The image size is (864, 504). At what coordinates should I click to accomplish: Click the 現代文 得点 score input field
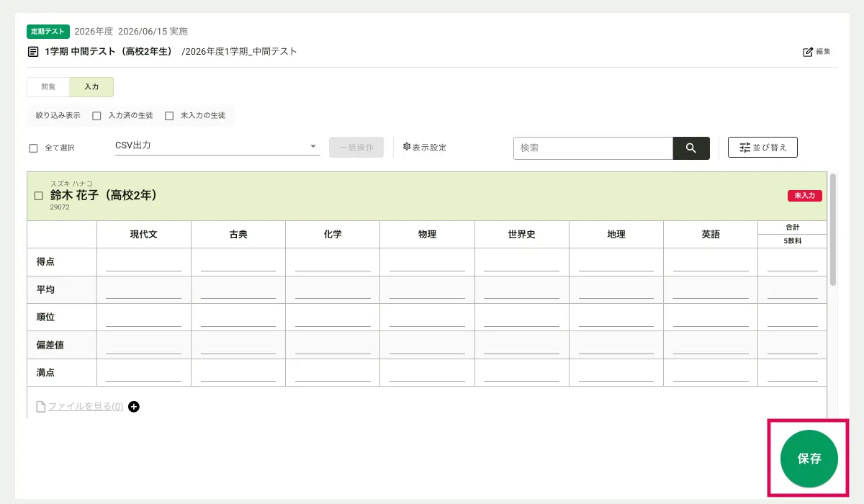click(143, 262)
